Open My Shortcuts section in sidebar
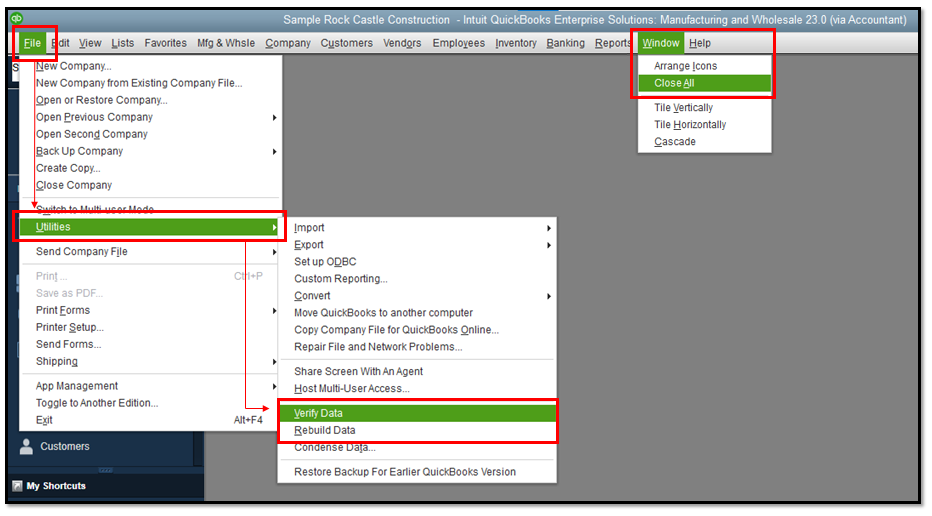 click(x=56, y=486)
